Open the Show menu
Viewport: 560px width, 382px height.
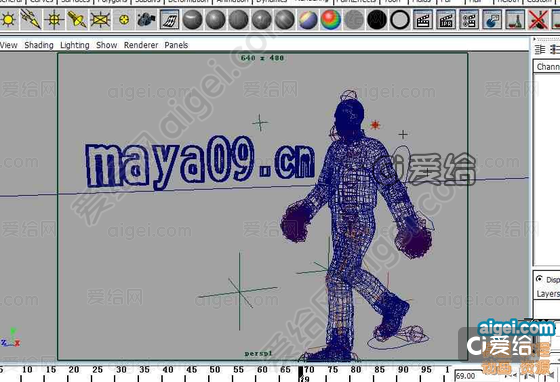coord(106,45)
